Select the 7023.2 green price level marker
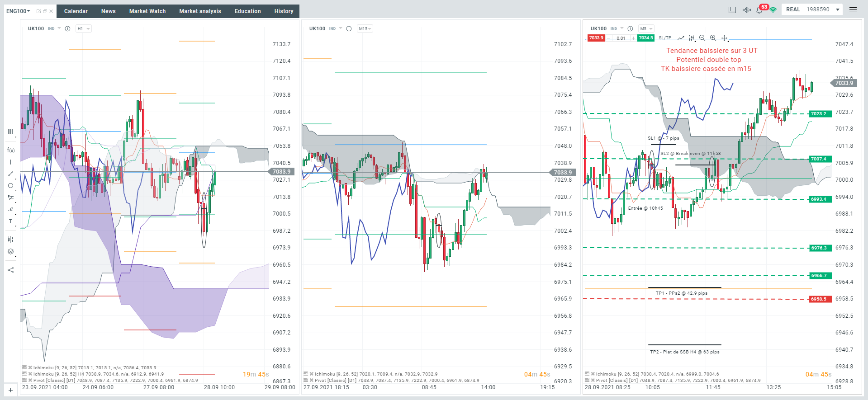The height and width of the screenshot is (400, 868). tap(820, 114)
